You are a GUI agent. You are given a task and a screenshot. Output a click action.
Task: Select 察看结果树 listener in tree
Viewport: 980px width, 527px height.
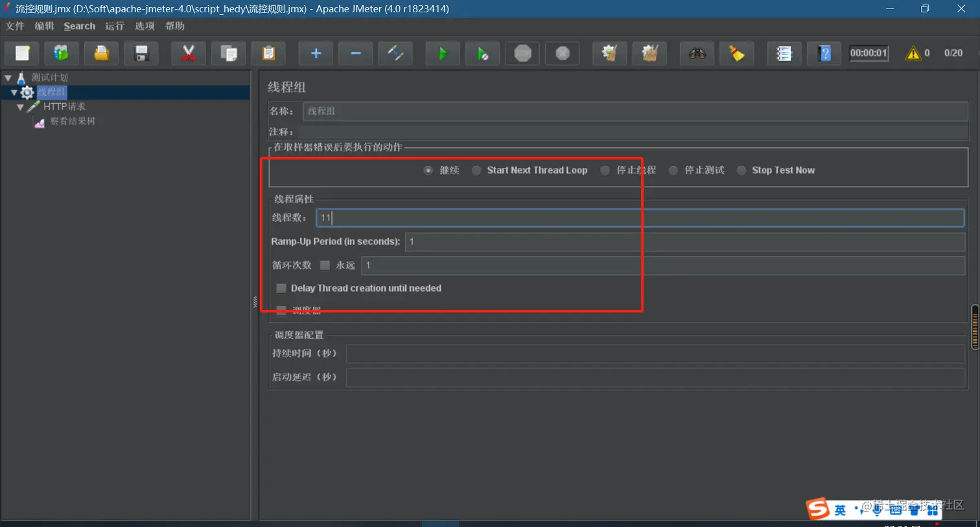point(73,121)
